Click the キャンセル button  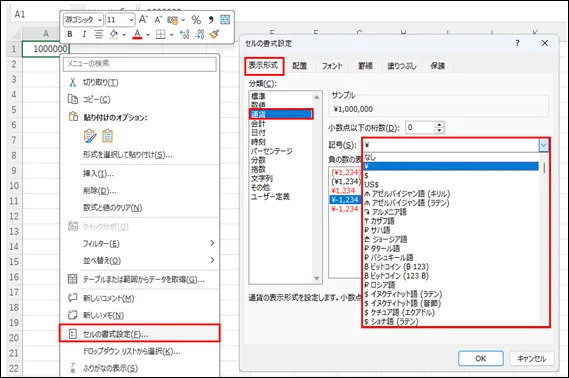coord(531,358)
